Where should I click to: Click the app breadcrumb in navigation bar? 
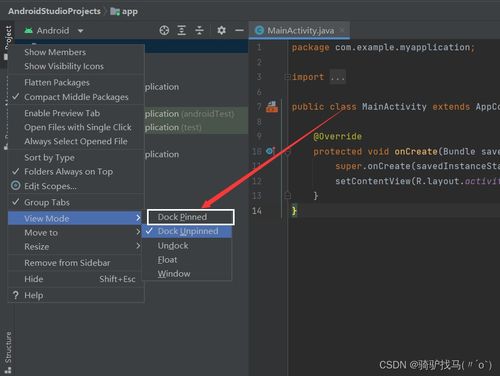tap(124, 11)
